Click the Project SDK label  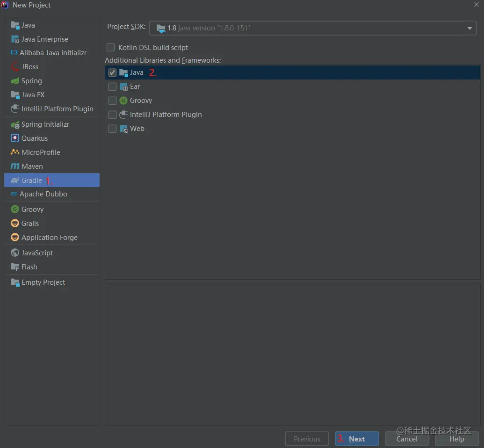126,27
